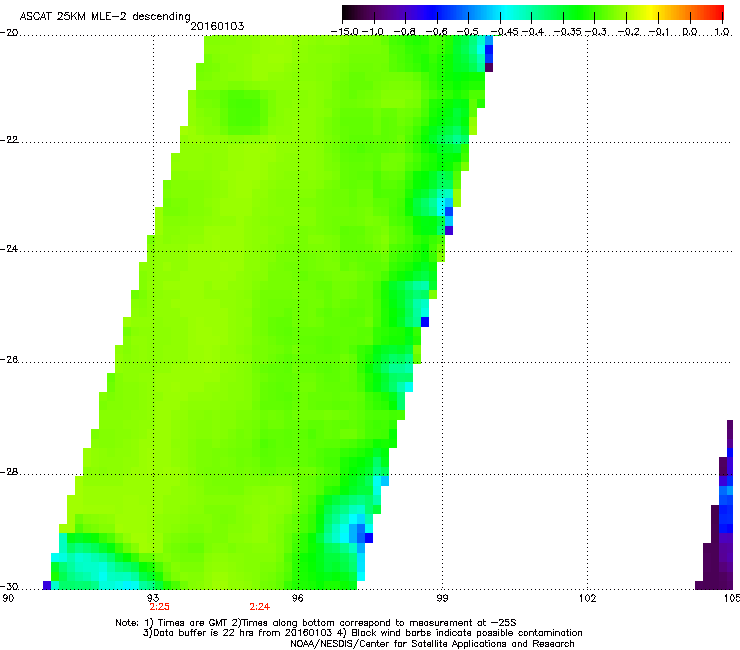Select the -26 latitude axis label
The width and height of the screenshot is (740, 650).
pos(9,360)
